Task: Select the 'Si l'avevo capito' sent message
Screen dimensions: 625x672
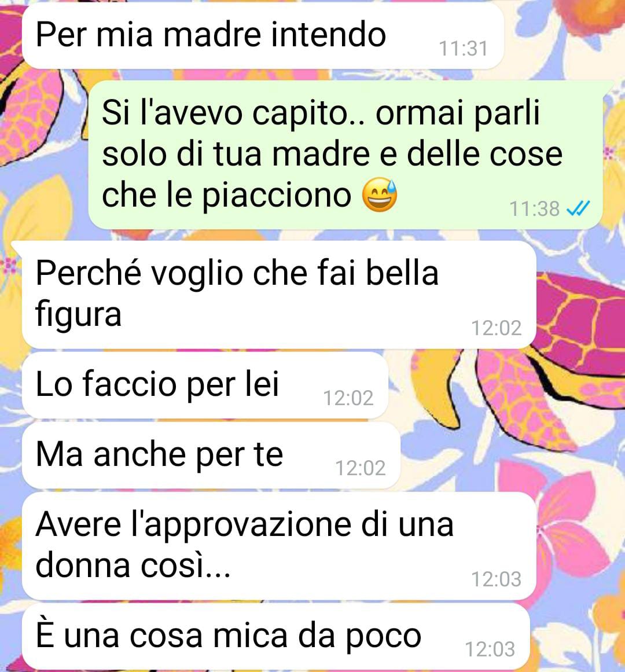Action: (x=345, y=155)
